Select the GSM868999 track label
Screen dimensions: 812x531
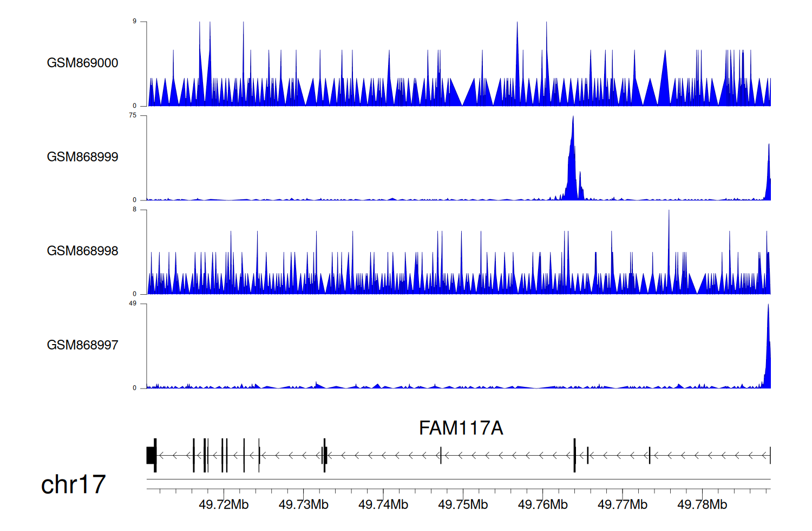pyautogui.click(x=82, y=157)
